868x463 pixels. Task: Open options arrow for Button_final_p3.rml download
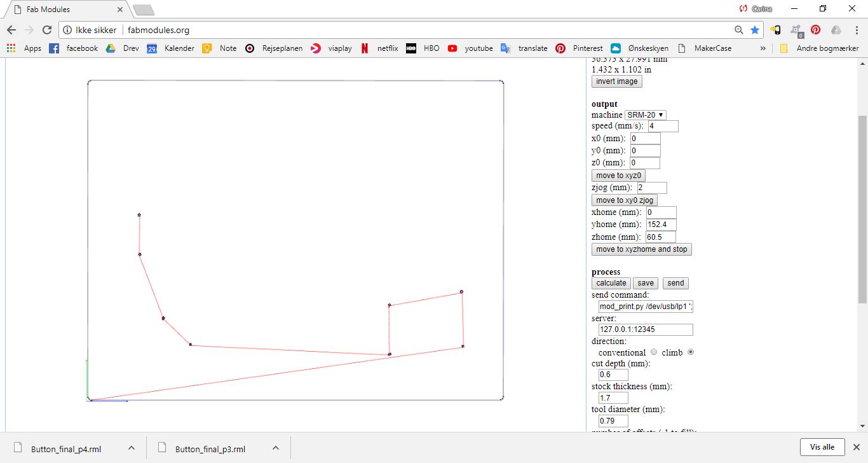pyautogui.click(x=276, y=448)
